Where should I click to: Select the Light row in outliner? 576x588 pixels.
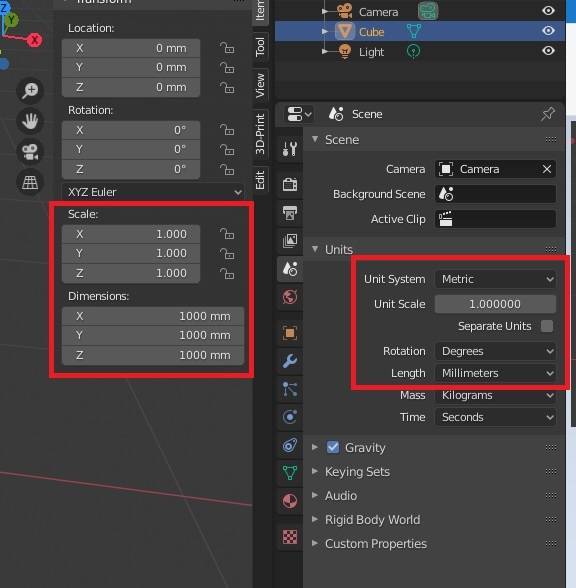420,51
